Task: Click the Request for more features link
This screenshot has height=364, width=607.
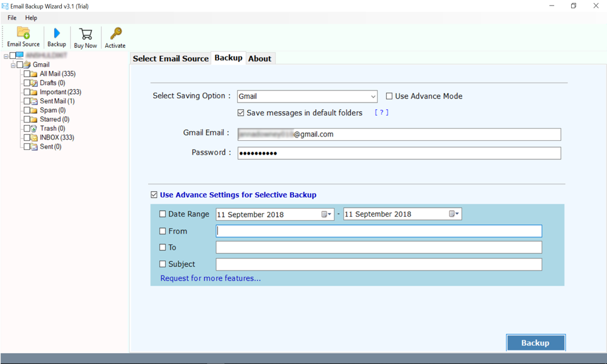Action: point(211,278)
